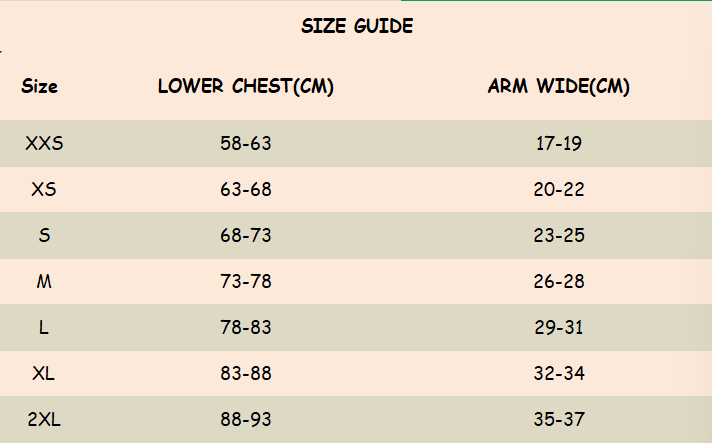This screenshot has width=712, height=443.
Task: Choose the M size cell
Action: [44, 281]
